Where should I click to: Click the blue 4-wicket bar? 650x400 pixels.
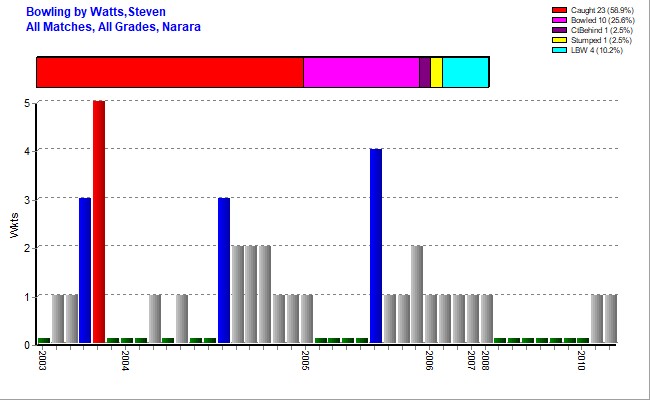(x=376, y=246)
